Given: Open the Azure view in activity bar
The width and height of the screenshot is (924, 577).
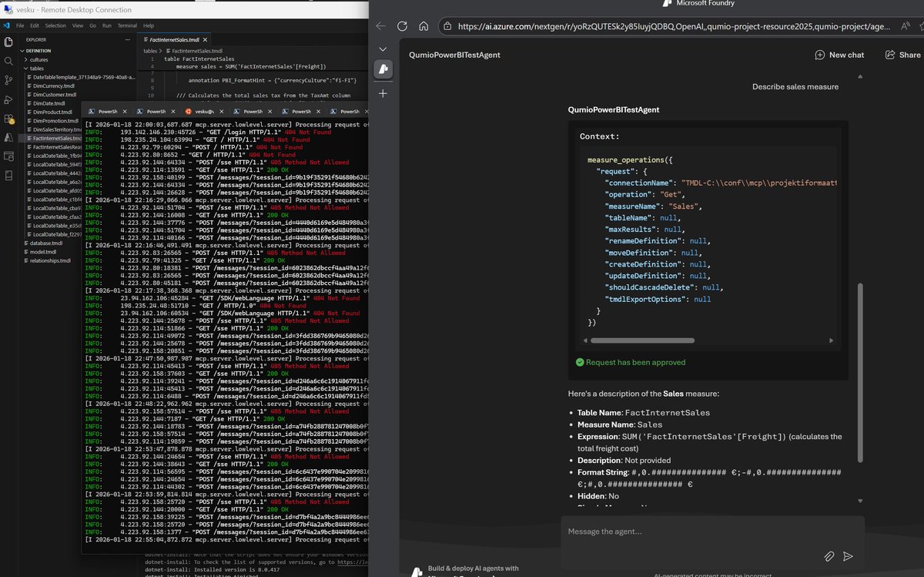Looking at the screenshot, I should [8, 138].
